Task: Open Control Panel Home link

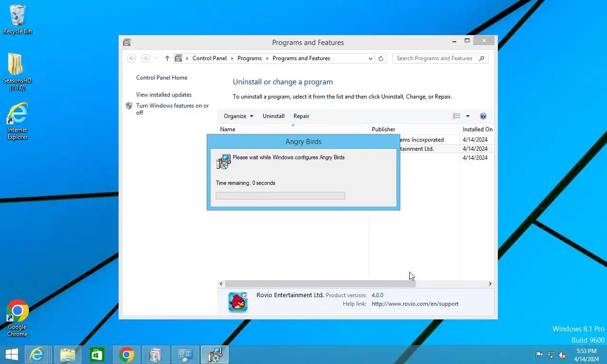Action: (x=162, y=78)
